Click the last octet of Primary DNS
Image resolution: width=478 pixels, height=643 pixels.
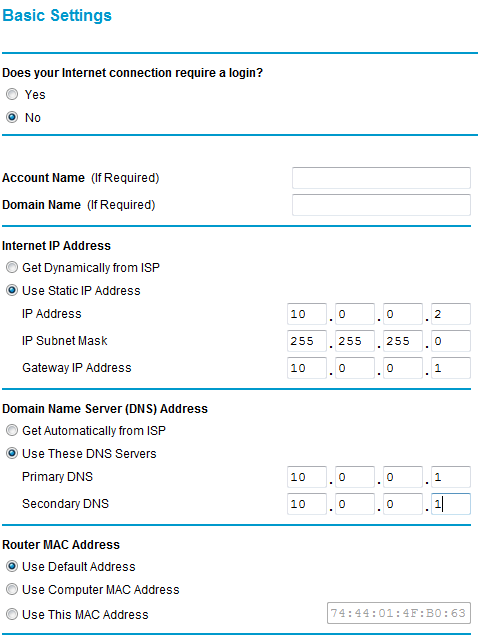(x=451, y=477)
